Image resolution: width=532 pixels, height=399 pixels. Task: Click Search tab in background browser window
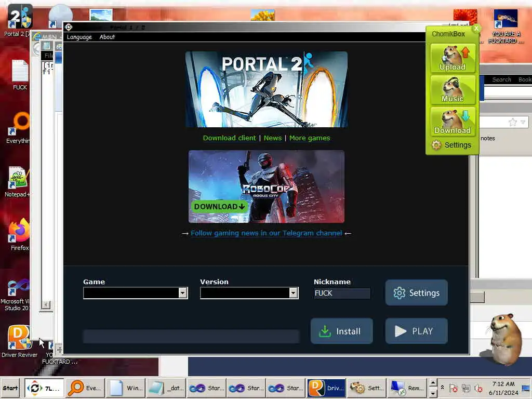[x=501, y=79]
